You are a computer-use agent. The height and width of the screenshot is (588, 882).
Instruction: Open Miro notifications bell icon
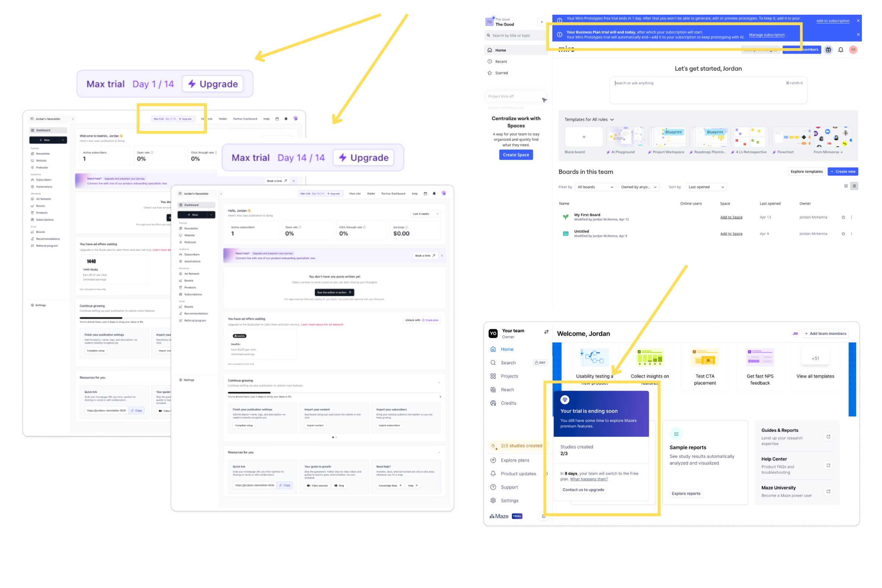841,50
